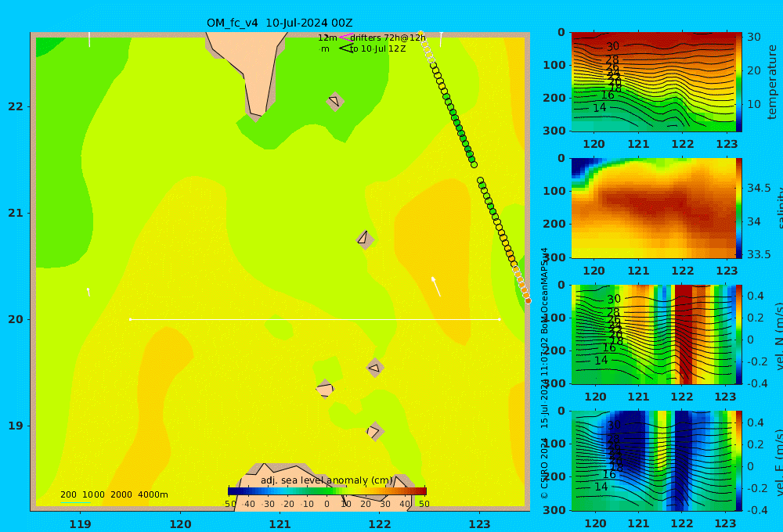Click the white current arrow east of 122°E
This screenshot has height=532, width=783.
[436, 286]
